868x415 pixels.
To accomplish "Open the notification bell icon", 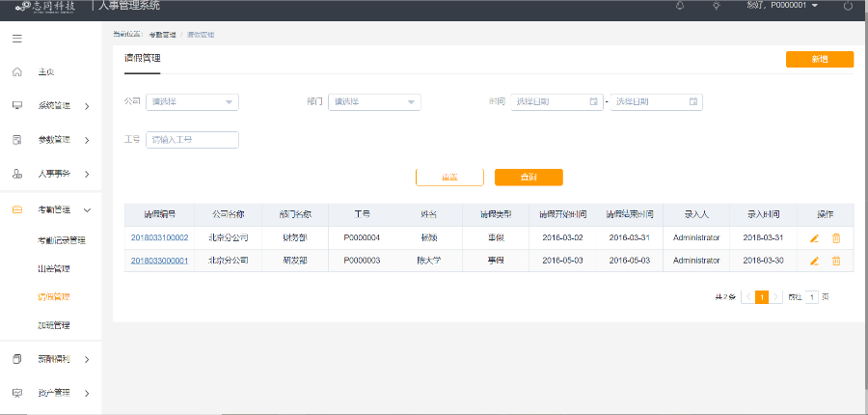I will 680,6.
